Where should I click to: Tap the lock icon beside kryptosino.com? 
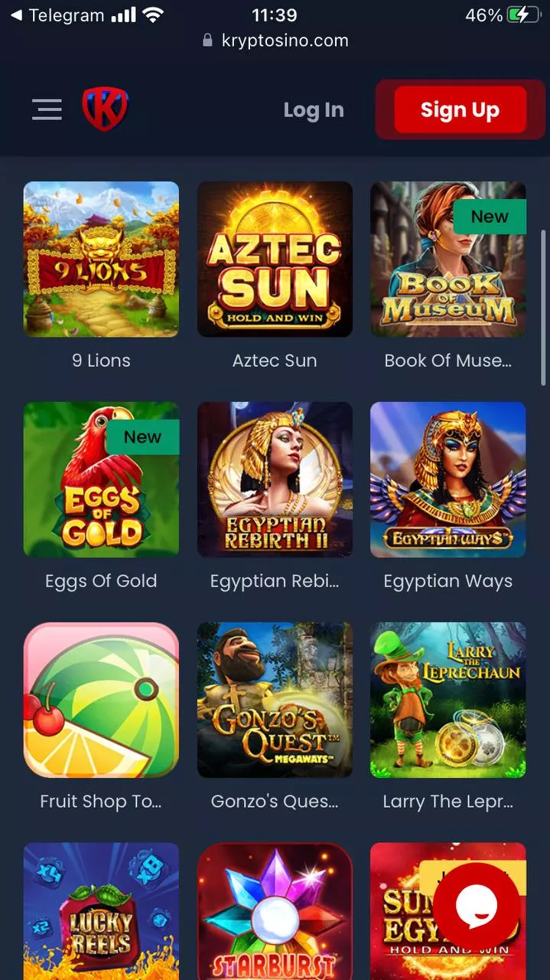click(207, 41)
